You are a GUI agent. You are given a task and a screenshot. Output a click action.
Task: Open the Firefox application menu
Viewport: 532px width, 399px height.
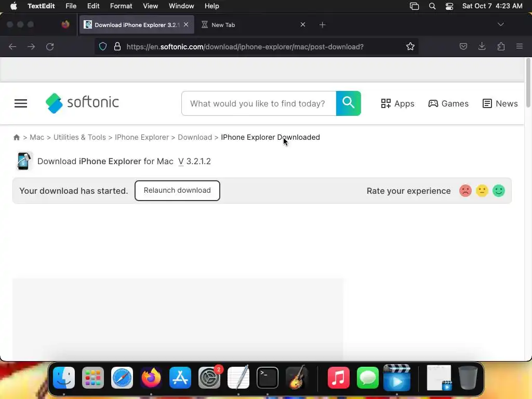519,46
